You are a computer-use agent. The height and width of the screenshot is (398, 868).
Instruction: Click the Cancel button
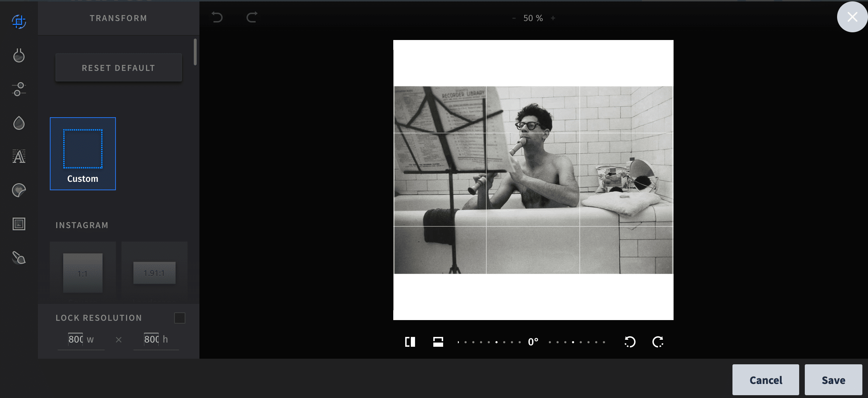(766, 380)
